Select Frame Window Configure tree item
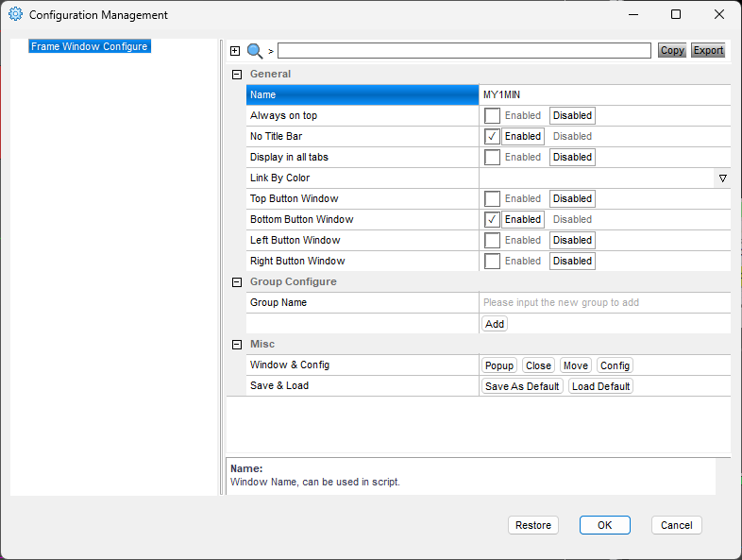This screenshot has width=742, height=560. tap(90, 46)
